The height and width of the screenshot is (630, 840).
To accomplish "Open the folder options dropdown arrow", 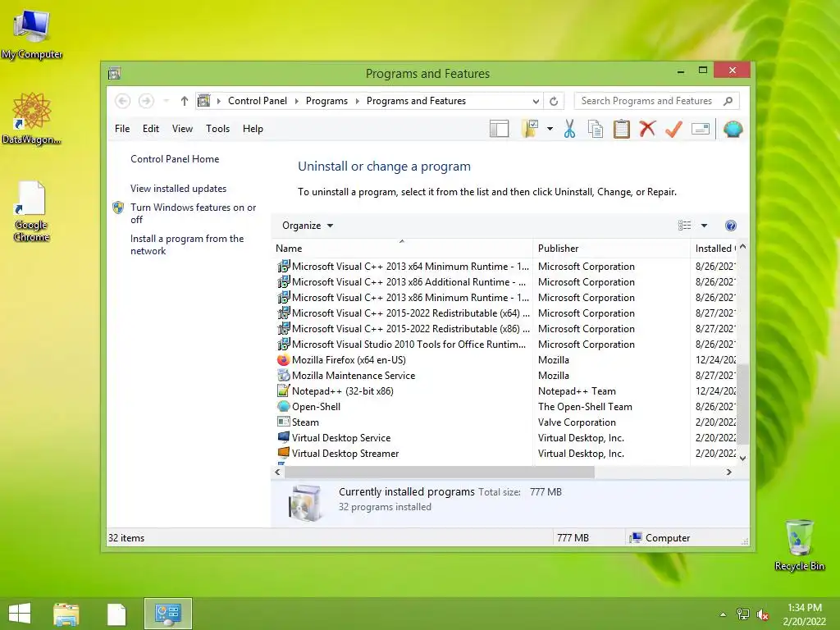I will tap(550, 129).
